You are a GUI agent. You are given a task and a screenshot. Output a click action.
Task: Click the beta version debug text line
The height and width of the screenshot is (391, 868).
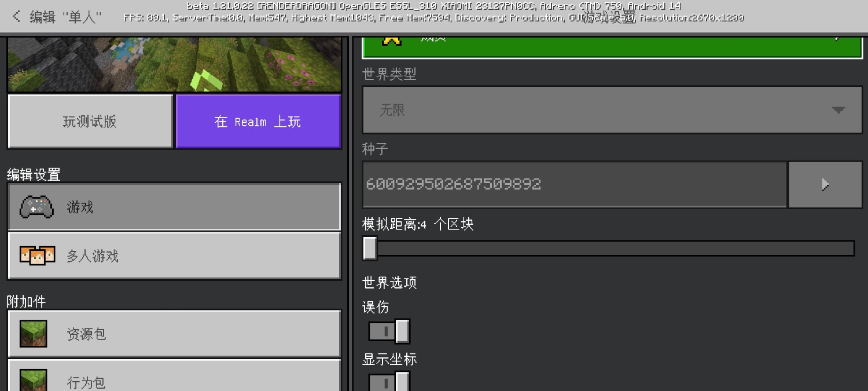pyautogui.click(x=434, y=6)
